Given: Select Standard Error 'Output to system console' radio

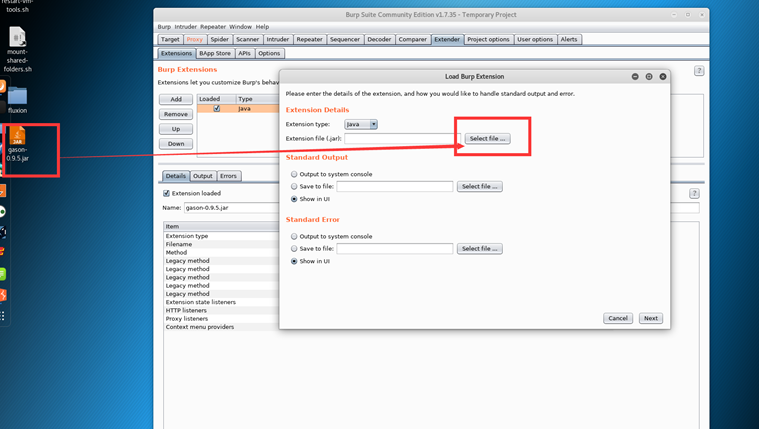Looking at the screenshot, I should (294, 236).
